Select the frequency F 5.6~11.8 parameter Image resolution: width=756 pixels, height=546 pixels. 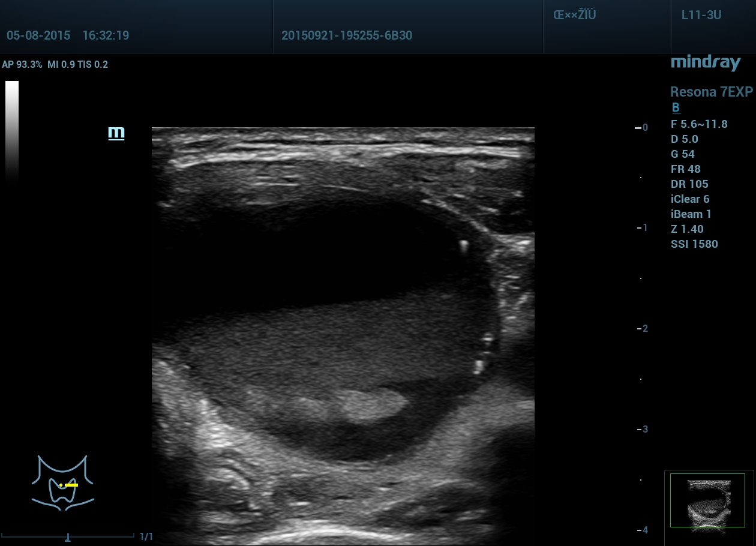699,124
